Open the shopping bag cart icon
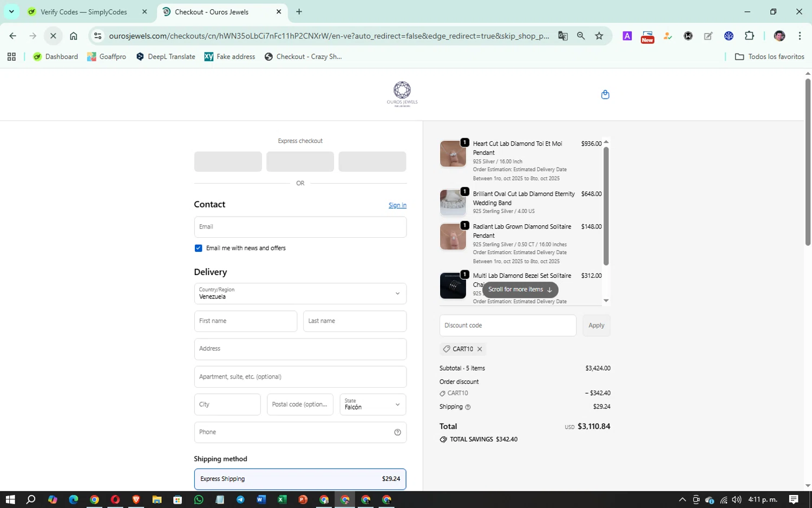Screen dimensions: 812x508 pyautogui.click(x=605, y=95)
